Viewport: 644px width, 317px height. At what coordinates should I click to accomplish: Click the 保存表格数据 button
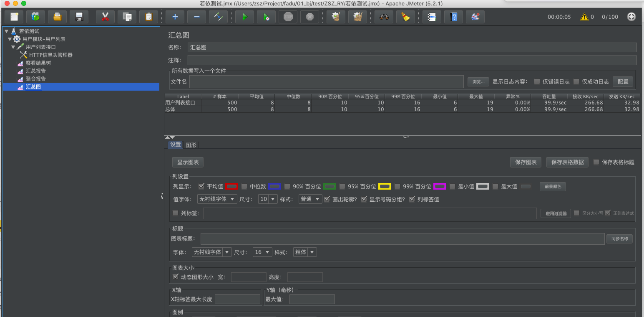[567, 162]
